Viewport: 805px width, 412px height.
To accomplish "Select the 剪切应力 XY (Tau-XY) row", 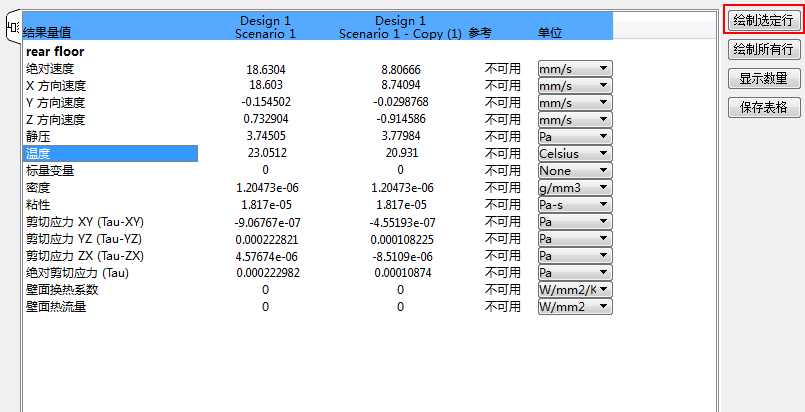I will (x=85, y=222).
